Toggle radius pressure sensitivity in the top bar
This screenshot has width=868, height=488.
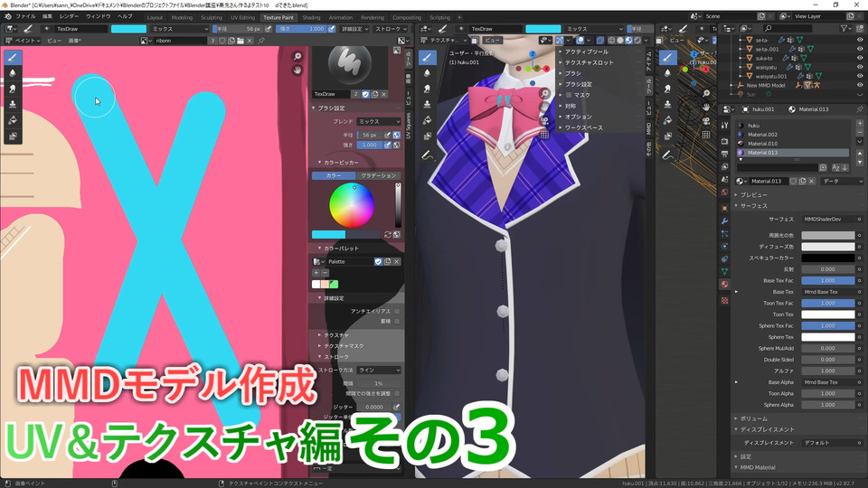[269, 29]
